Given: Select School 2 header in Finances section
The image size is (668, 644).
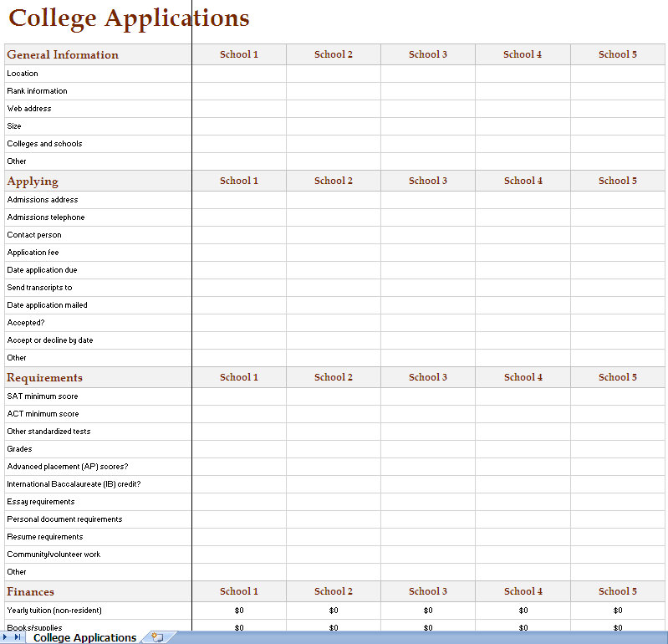Looking at the screenshot, I should pos(334,591).
